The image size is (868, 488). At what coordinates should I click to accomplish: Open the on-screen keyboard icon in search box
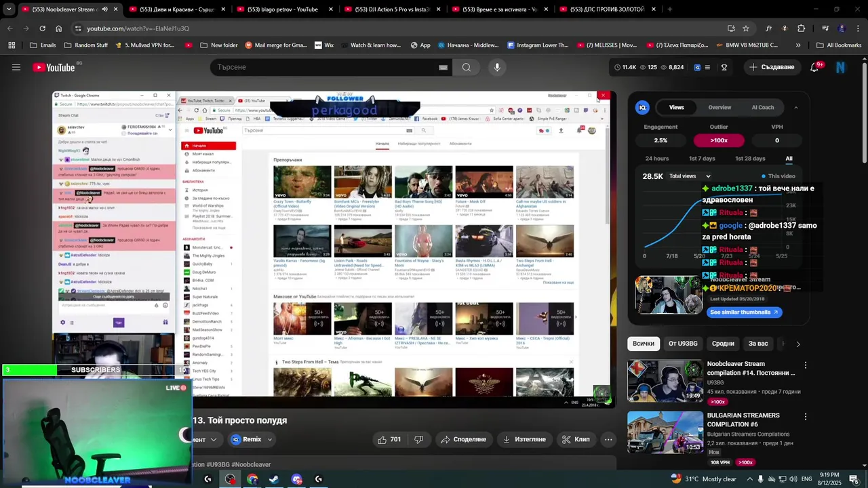coord(443,67)
